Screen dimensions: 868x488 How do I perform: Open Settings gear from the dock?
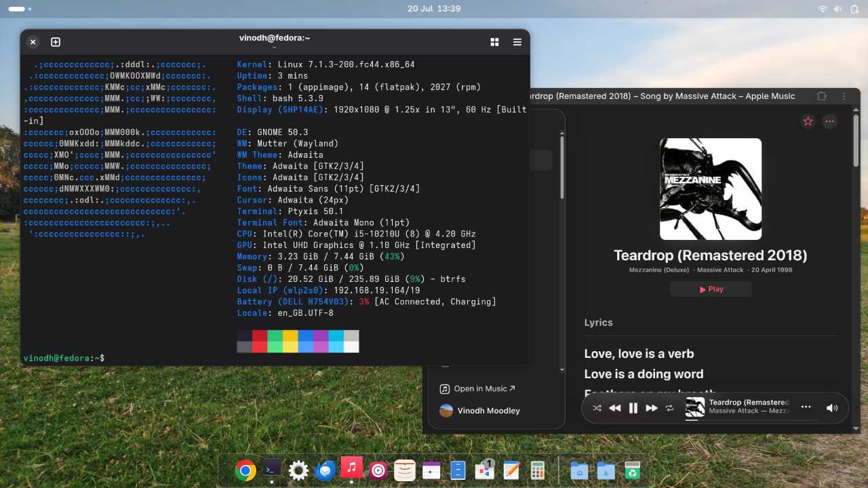pos(298,470)
